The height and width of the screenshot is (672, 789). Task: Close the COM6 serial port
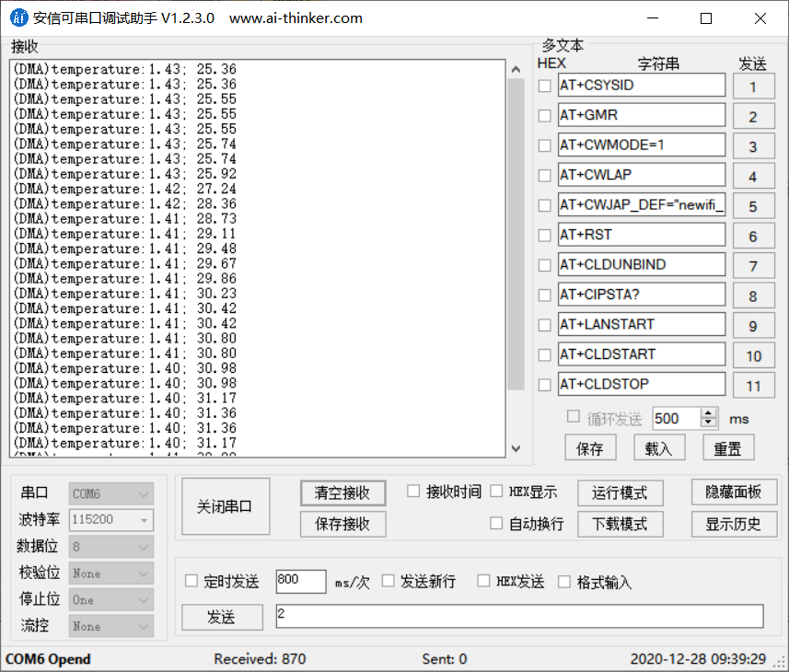pyautogui.click(x=225, y=505)
